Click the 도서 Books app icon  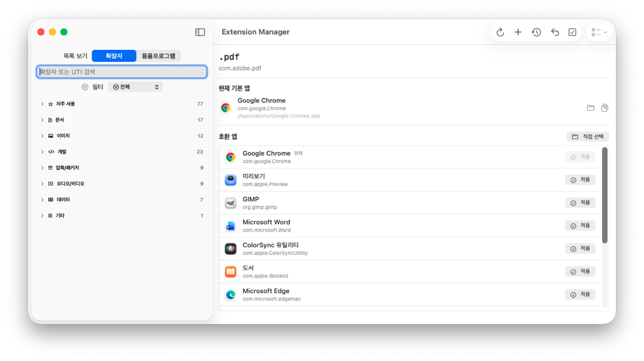pyautogui.click(x=231, y=272)
